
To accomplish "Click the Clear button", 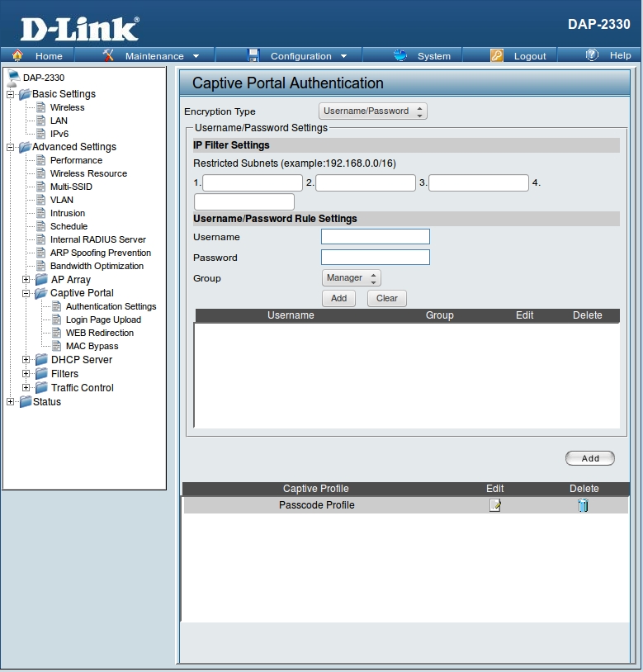I will [386, 299].
